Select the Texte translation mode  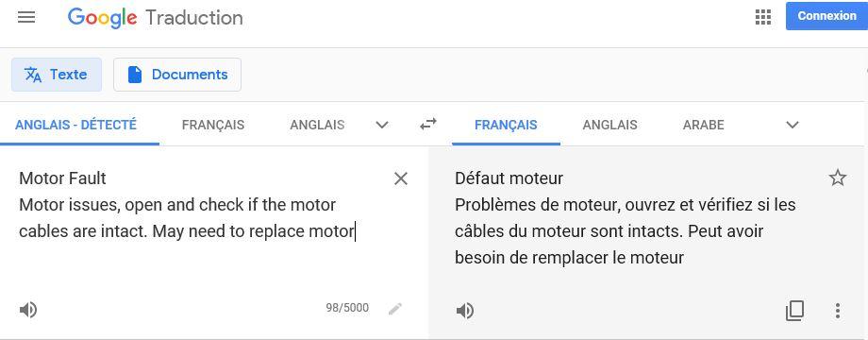[57, 75]
